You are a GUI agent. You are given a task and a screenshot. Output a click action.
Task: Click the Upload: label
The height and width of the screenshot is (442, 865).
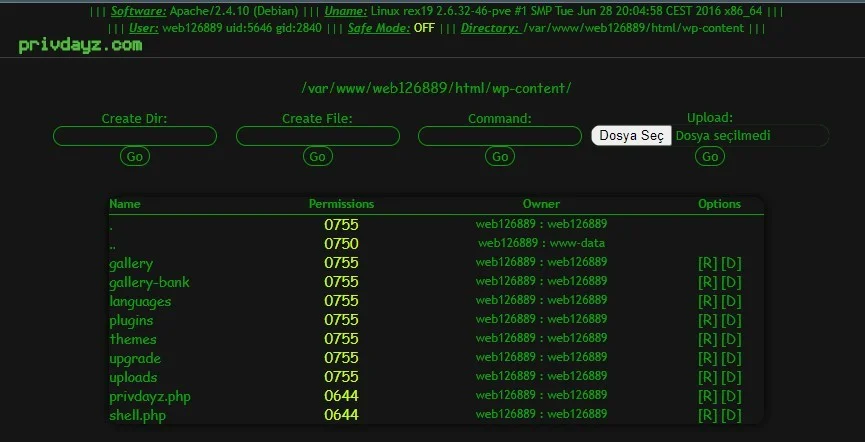point(709,118)
